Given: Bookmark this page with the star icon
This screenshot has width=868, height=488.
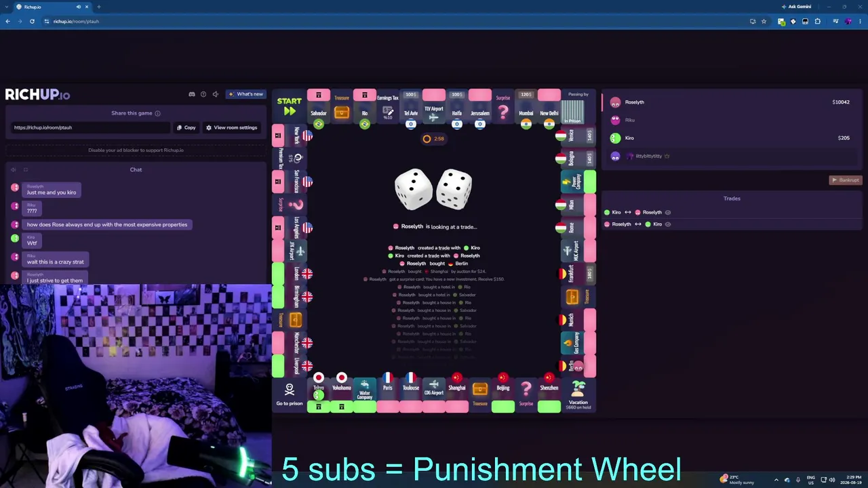Looking at the screenshot, I should 764,22.
